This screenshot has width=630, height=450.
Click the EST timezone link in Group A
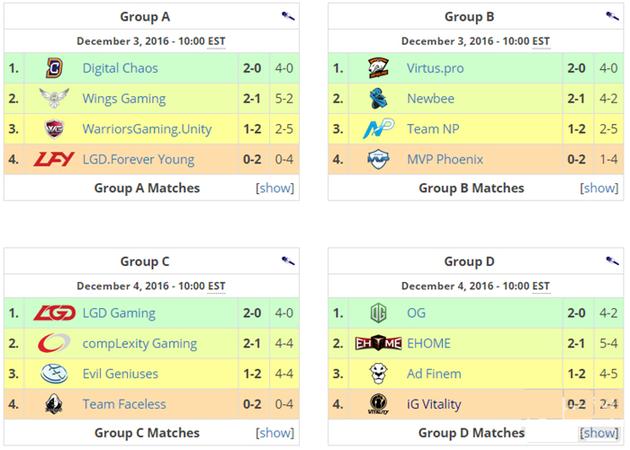pyautogui.click(x=216, y=41)
